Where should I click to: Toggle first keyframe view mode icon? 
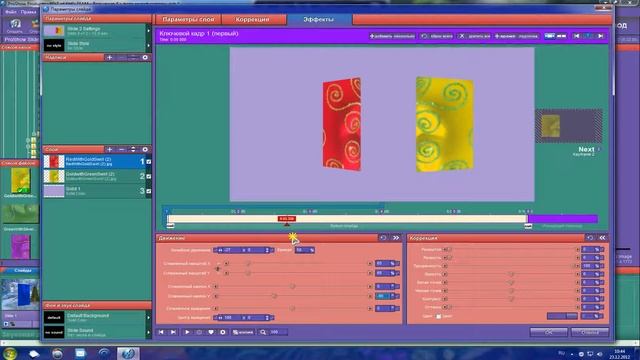point(549,36)
